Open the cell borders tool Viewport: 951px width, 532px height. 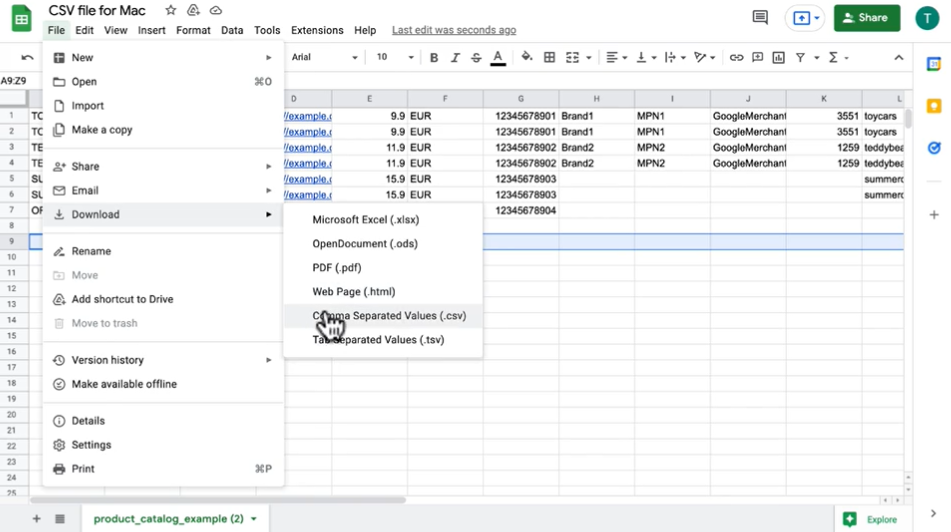549,58
